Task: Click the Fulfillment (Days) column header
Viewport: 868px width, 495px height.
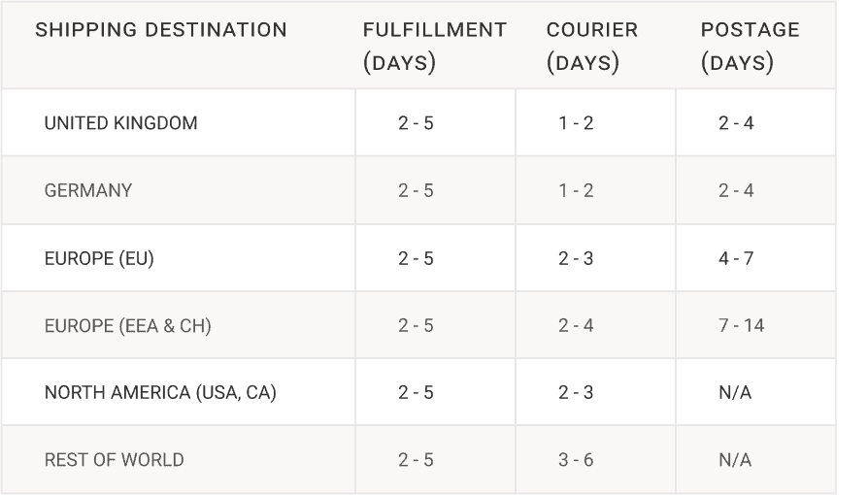Action: tap(435, 46)
